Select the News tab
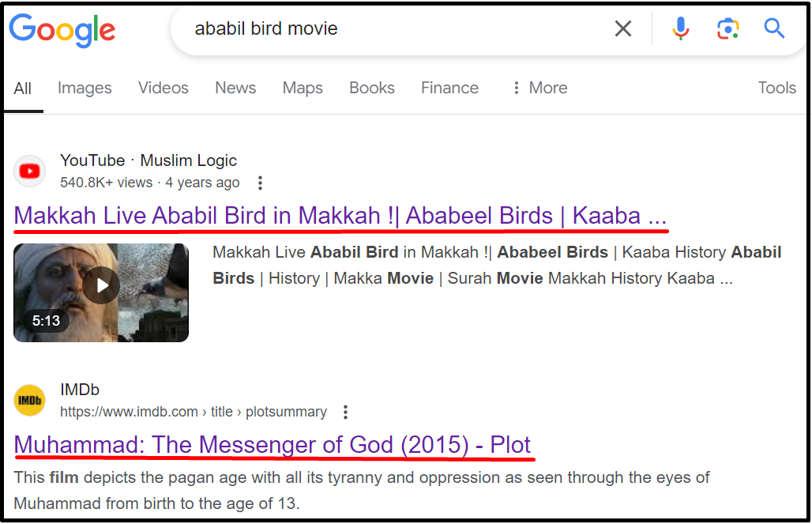Viewport: 812px width, 524px height. 235,88
